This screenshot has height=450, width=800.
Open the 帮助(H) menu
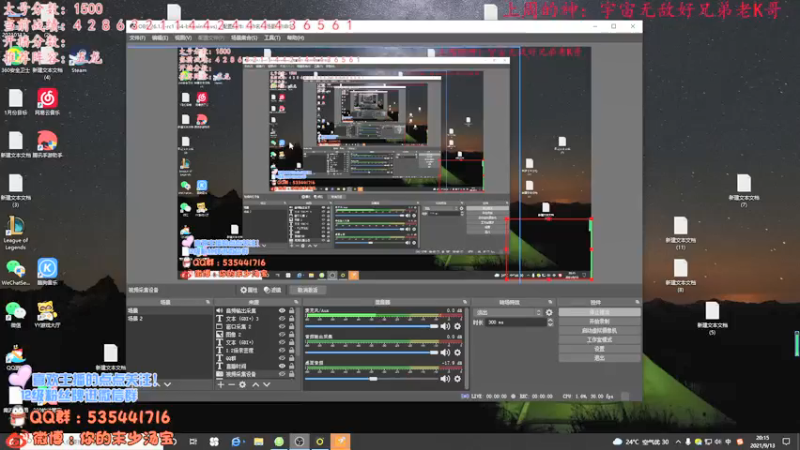[295, 38]
